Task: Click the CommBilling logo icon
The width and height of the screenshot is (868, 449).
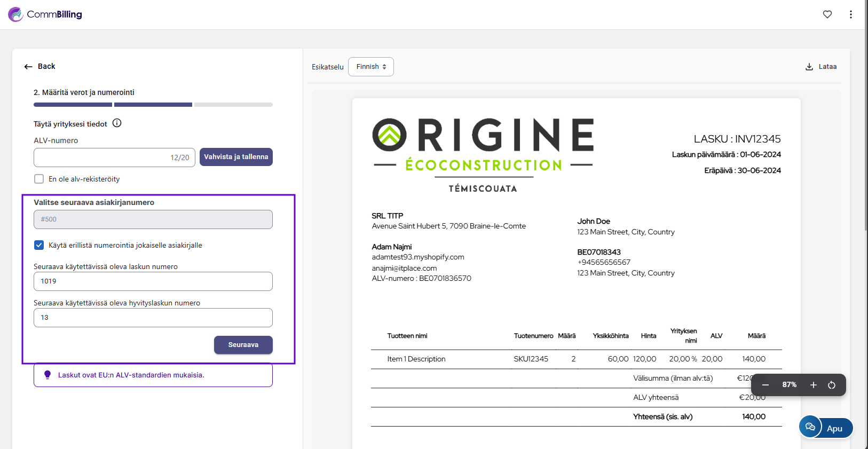Action: pyautogui.click(x=15, y=14)
